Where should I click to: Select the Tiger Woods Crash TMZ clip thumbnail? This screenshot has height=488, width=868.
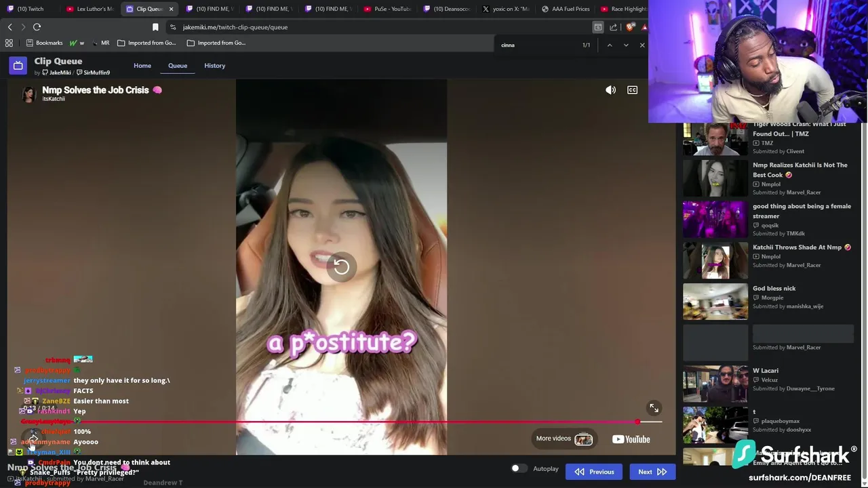pos(715,140)
